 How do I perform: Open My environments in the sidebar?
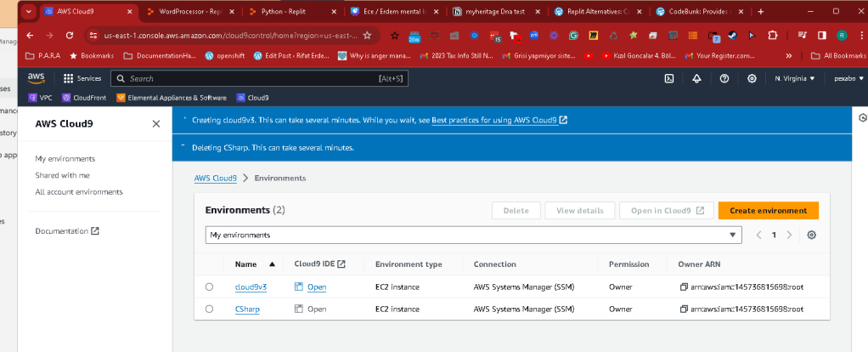(65, 158)
